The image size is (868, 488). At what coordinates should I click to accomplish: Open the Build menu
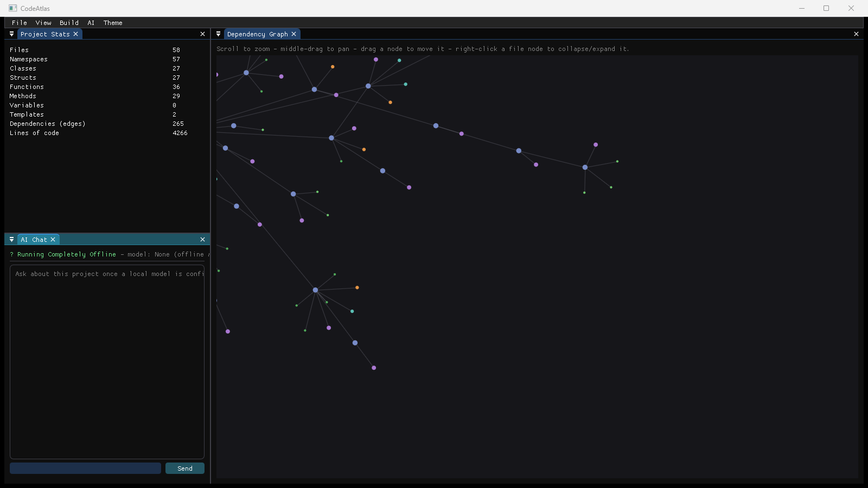tap(69, 23)
